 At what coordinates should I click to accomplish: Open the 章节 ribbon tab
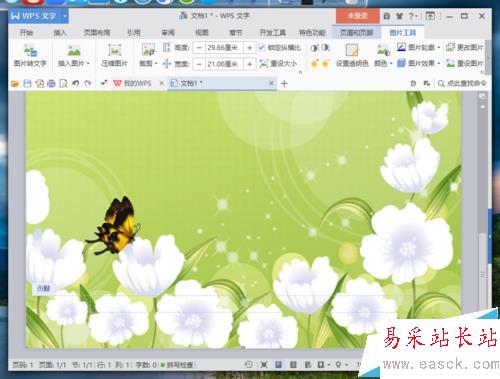[236, 33]
